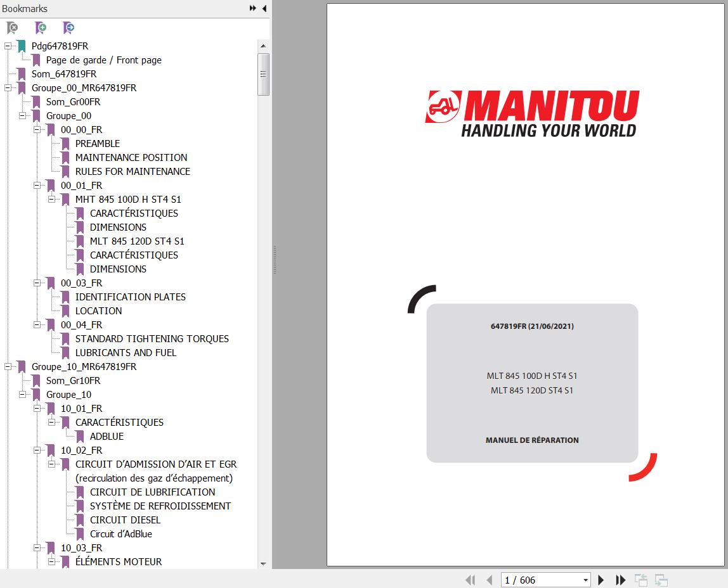
Task: Open STANDARD TIGHTENING TORQUES bookmark
Action: pos(152,338)
